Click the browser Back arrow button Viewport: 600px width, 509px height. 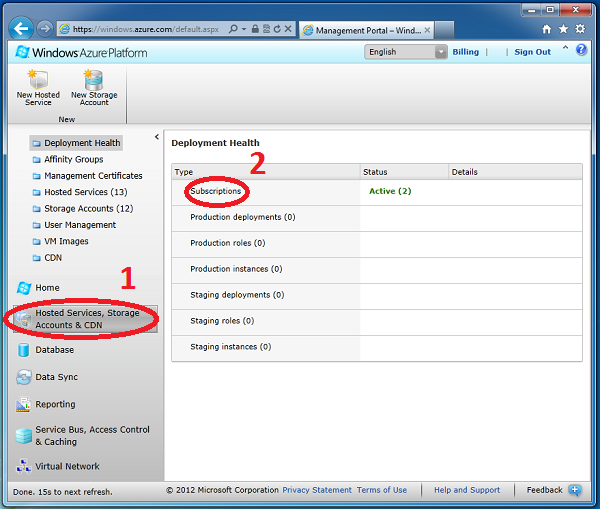click(x=21, y=28)
